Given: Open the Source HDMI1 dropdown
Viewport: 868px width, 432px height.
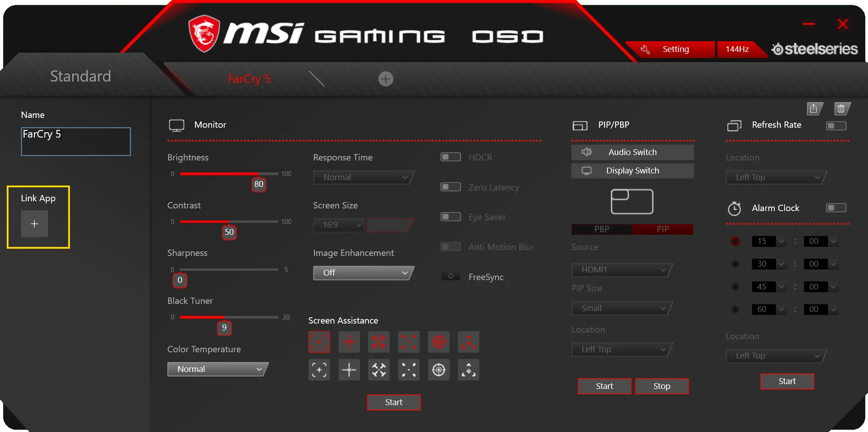Looking at the screenshot, I should click(x=622, y=270).
